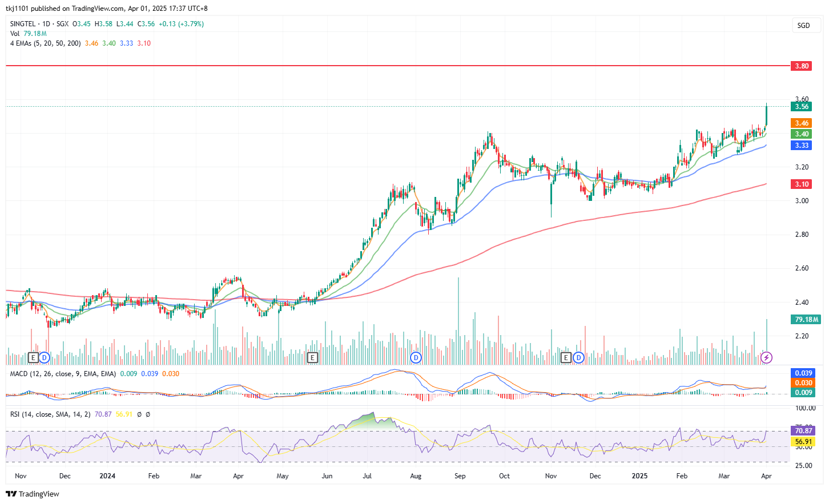Click the Jun label on the time axis
The height and width of the screenshot is (504, 829).
(327, 476)
